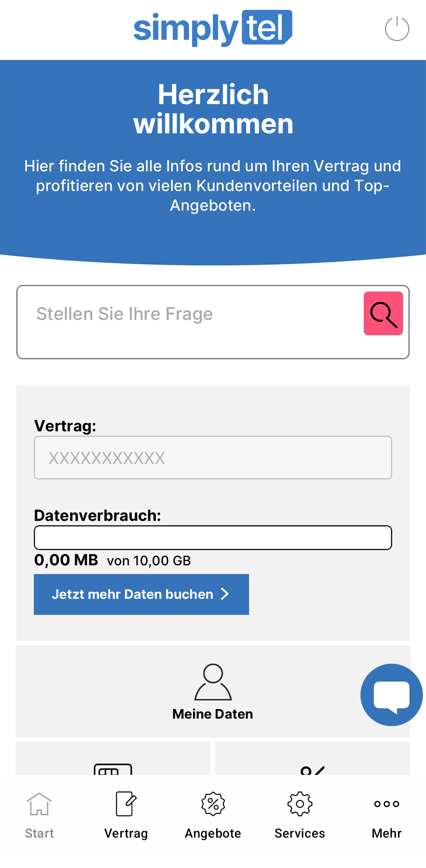Click the chevron on the Daten buchen button
This screenshot has height=868, width=426.
(x=225, y=594)
